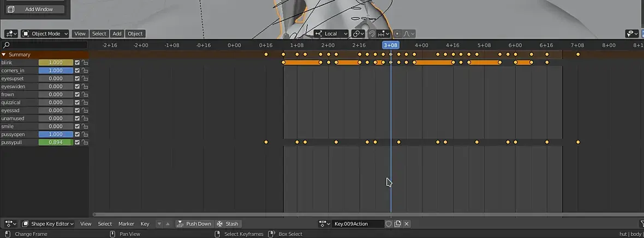The height and width of the screenshot is (238, 644).
Task: Lock the eyesupset channel
Action: pyautogui.click(x=85, y=78)
